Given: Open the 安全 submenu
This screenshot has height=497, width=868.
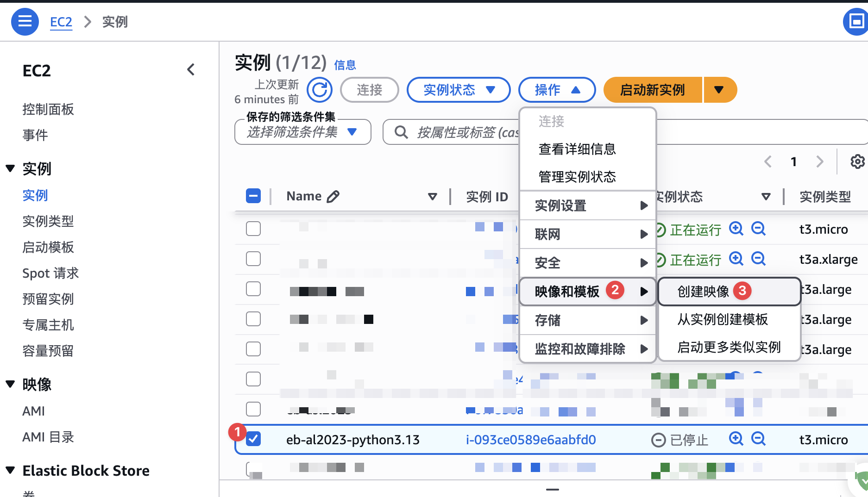Looking at the screenshot, I should click(588, 263).
